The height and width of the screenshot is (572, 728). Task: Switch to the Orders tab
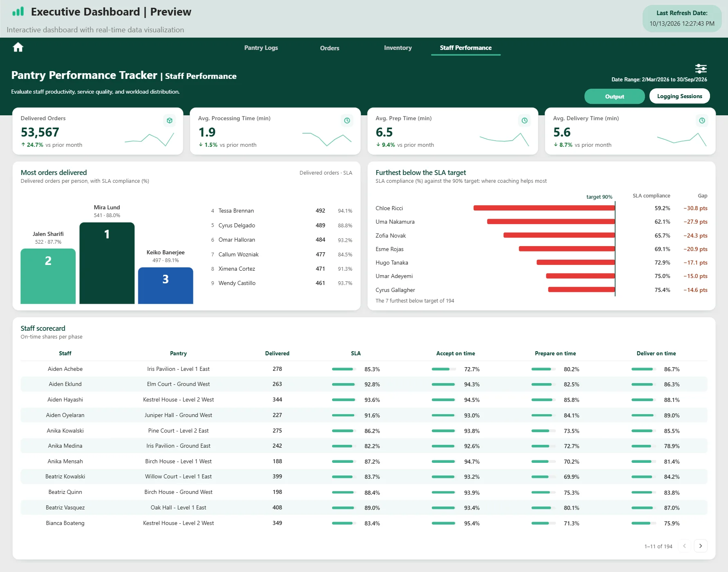coord(330,48)
